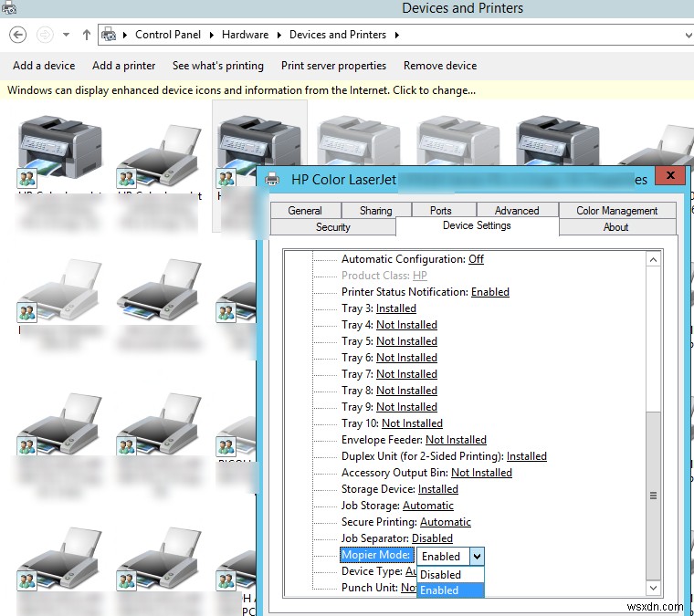Image resolution: width=694 pixels, height=616 pixels.
Task: Click Job Separator Disabled value
Action: (432, 538)
